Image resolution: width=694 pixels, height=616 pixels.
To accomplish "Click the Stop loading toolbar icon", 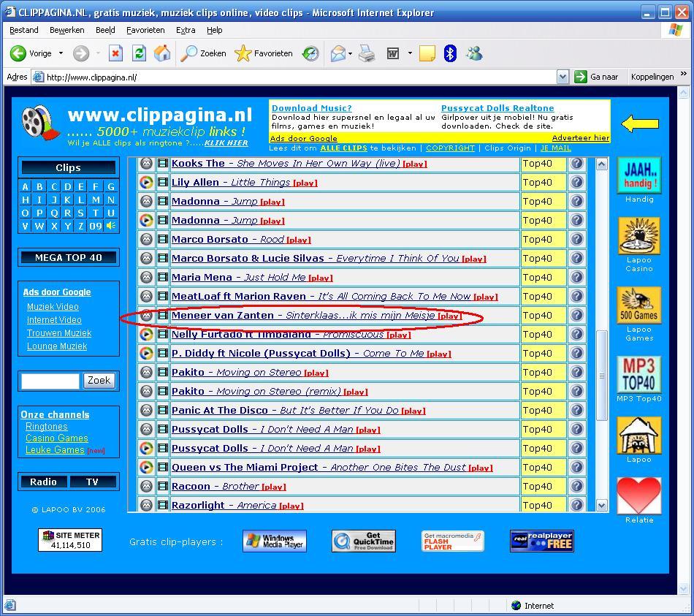I will (x=115, y=53).
